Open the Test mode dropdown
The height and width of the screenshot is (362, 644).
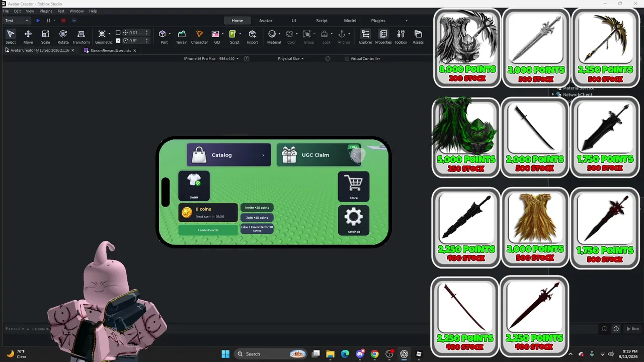[17, 21]
